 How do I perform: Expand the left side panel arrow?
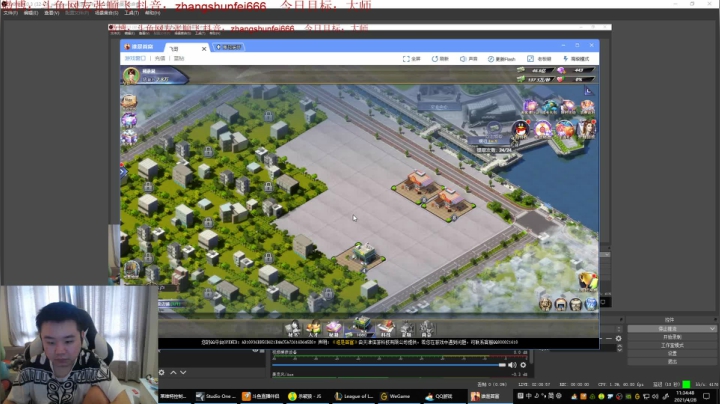pos(123,173)
